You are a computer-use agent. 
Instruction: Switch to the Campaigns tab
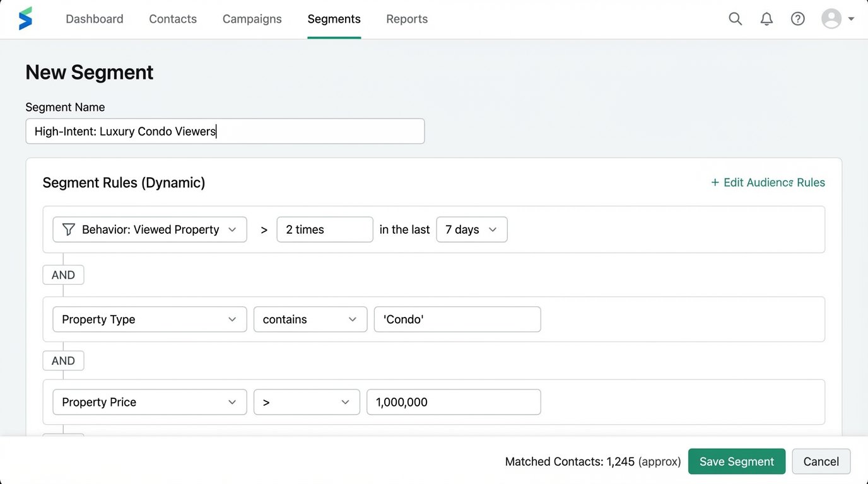(x=252, y=19)
